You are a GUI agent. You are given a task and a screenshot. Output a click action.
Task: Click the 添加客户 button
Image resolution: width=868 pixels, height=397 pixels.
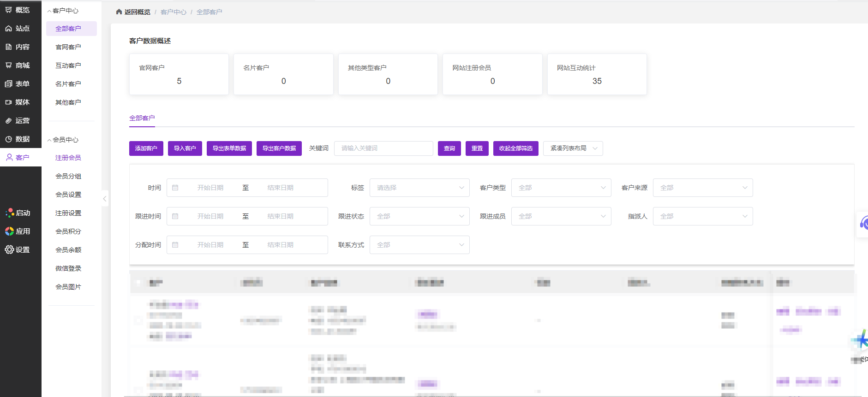click(146, 148)
